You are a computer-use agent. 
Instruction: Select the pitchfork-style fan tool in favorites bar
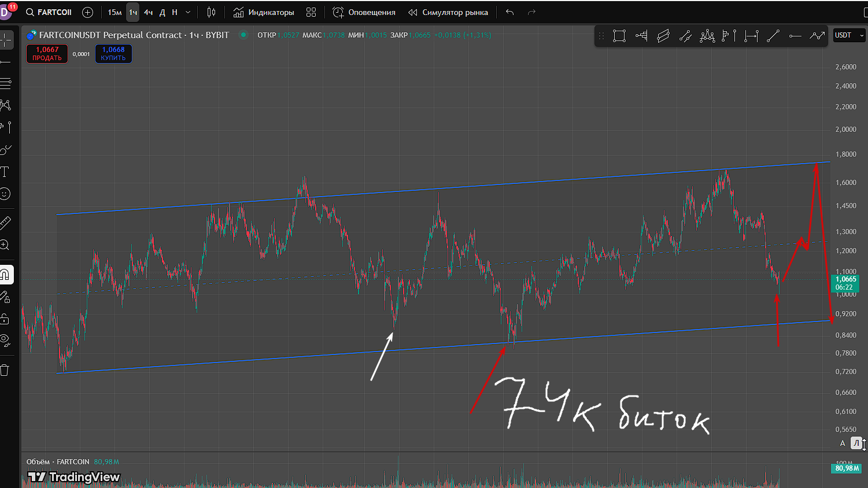(x=641, y=36)
